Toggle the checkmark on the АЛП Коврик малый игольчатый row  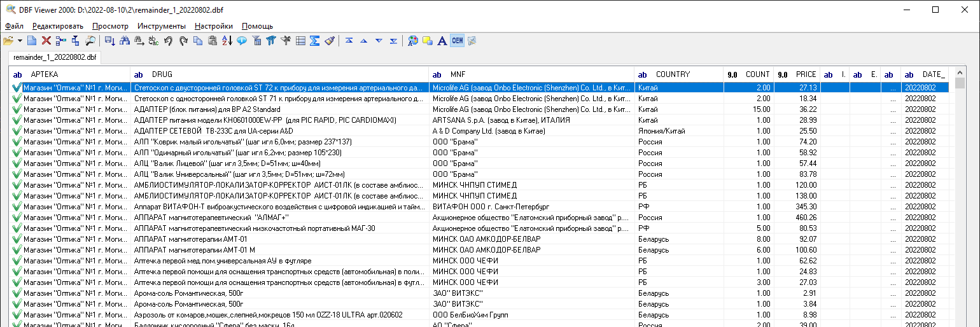tap(17, 141)
